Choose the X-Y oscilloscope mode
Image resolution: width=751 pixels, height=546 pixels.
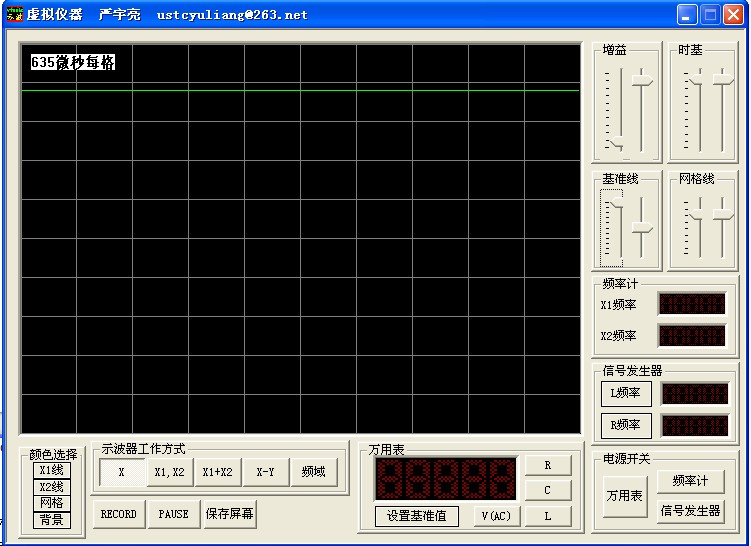click(265, 472)
